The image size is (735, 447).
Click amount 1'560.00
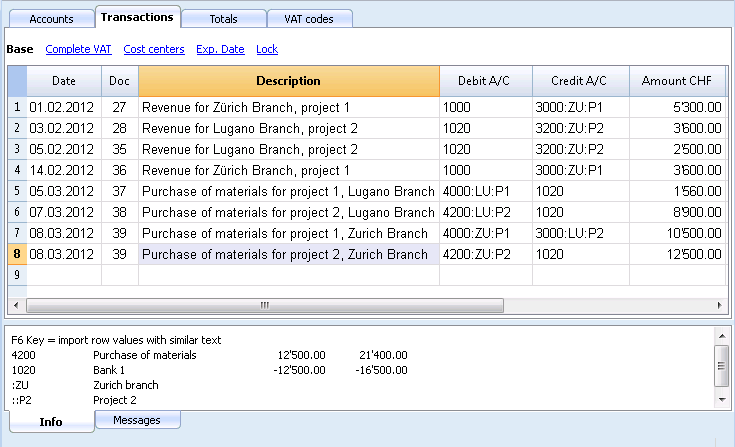point(678,191)
